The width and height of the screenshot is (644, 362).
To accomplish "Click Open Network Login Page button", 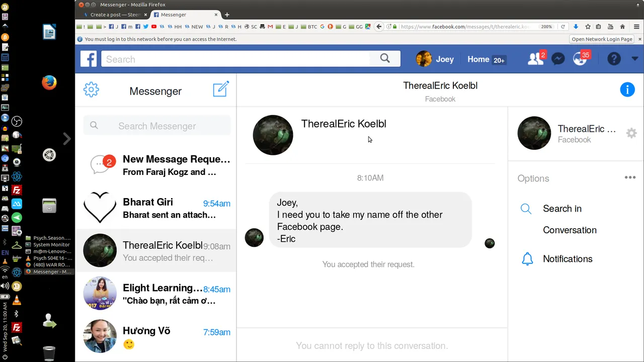I will pos(602,39).
